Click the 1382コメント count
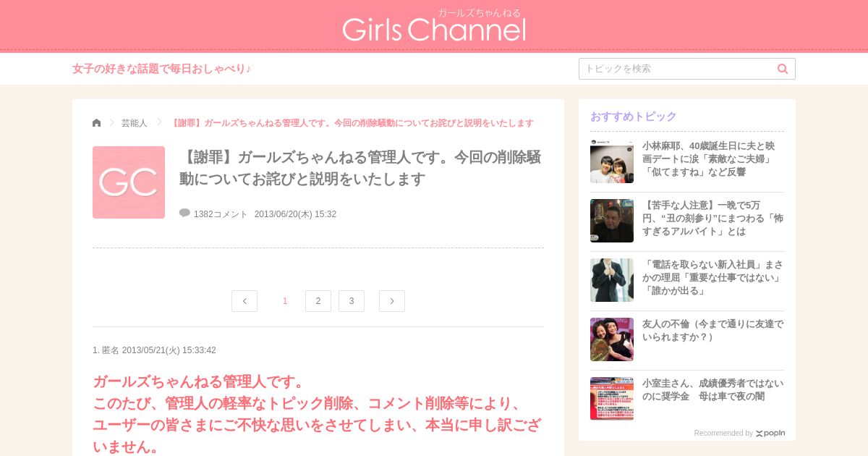 [x=221, y=214]
